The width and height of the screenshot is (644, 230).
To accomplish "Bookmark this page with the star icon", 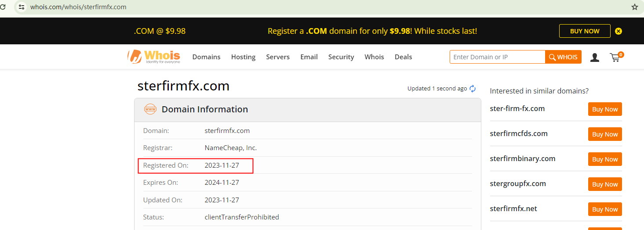I will [634, 7].
